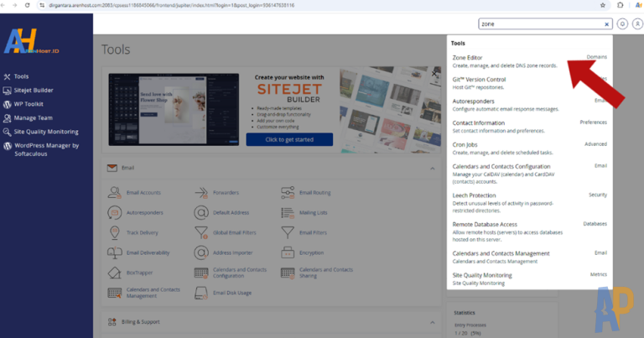Open Calendars and Contacts Management icon
Screen dimensions: 644x338
pyautogui.click(x=115, y=293)
